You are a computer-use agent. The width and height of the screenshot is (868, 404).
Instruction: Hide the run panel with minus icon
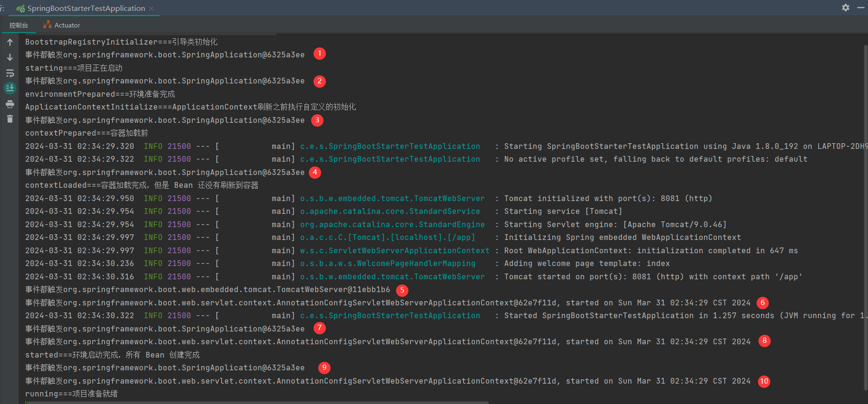861,8
